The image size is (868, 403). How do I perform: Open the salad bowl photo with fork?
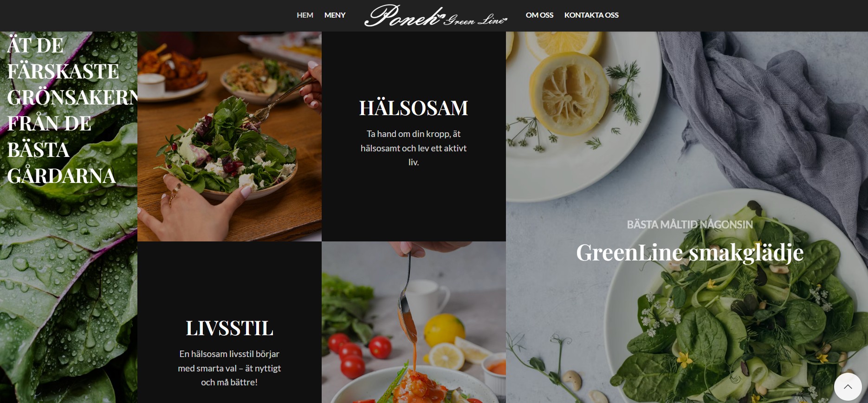point(229,136)
